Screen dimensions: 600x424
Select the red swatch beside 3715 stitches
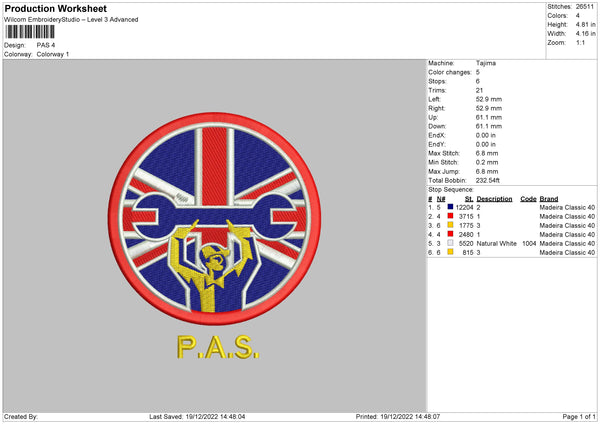(450, 216)
